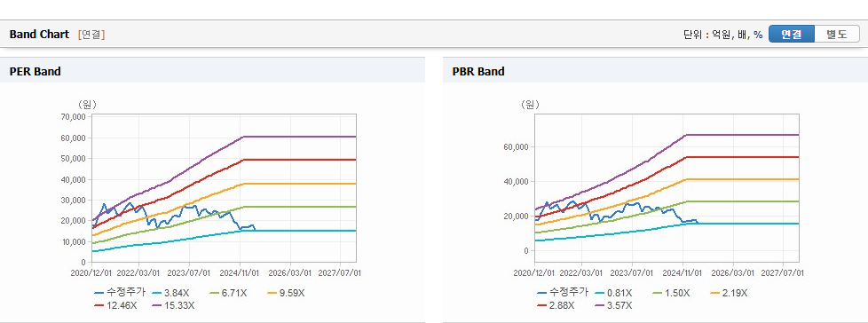Toggle 수정주가 series in PBR Band legend
The height and width of the screenshot is (323, 868).
[x=563, y=293]
